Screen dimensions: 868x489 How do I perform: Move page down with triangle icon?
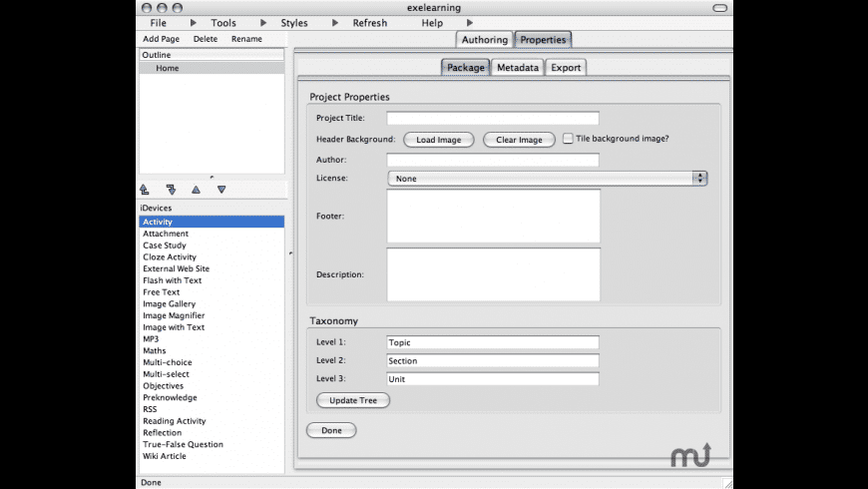[x=221, y=190]
